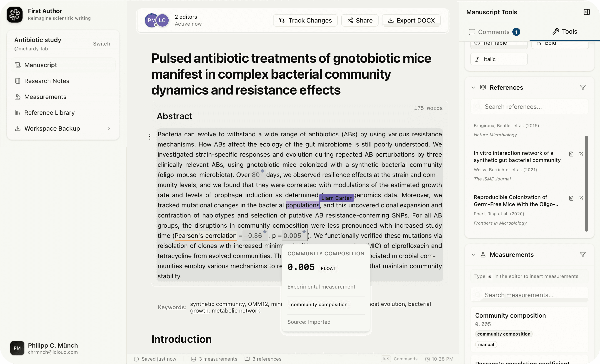Open external link for the Eberl et al. reference
Image resolution: width=600 pixels, height=364 pixels.
[581, 198]
